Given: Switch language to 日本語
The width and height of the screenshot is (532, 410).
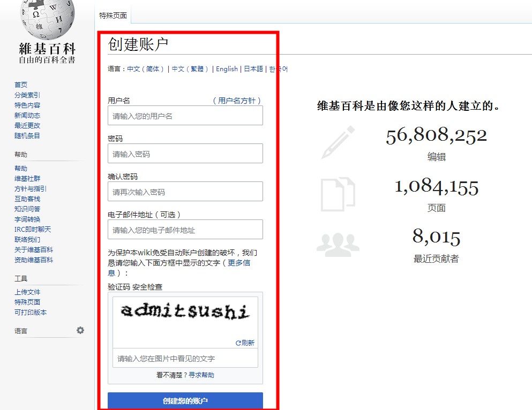Looking at the screenshot, I should (253, 69).
